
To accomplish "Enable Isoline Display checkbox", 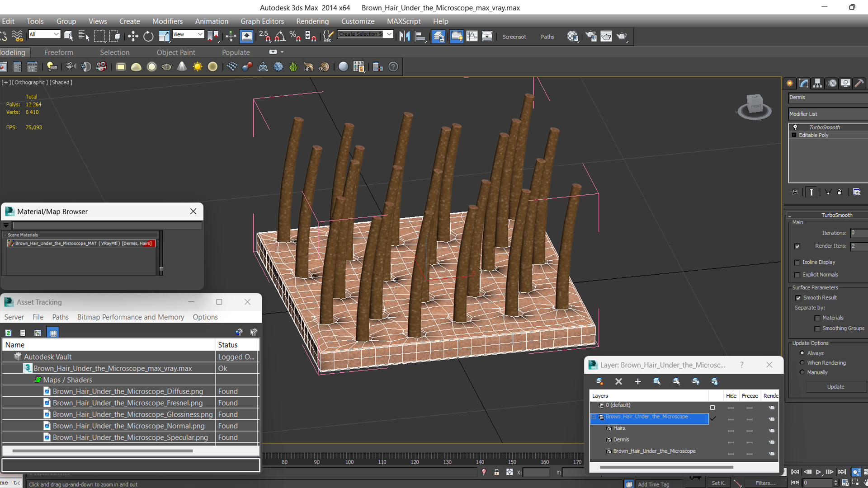I will pyautogui.click(x=797, y=263).
